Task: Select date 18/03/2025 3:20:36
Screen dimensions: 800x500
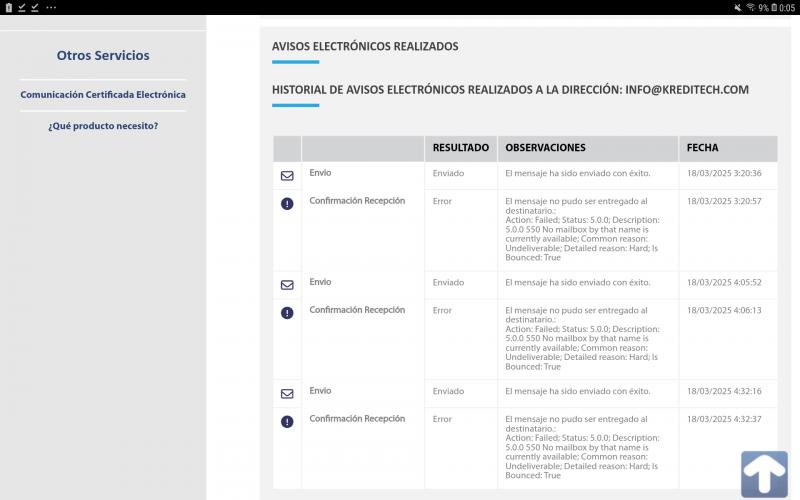Action: [724, 173]
